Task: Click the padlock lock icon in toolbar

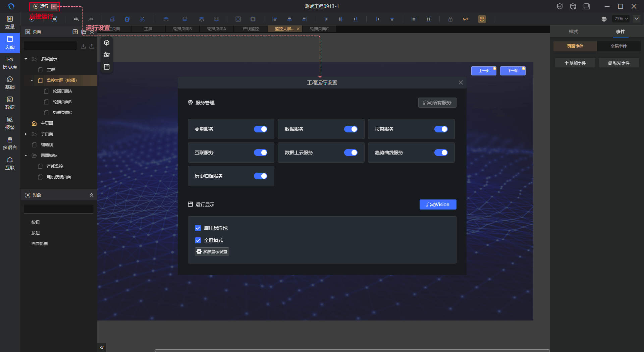Action: coord(450,19)
